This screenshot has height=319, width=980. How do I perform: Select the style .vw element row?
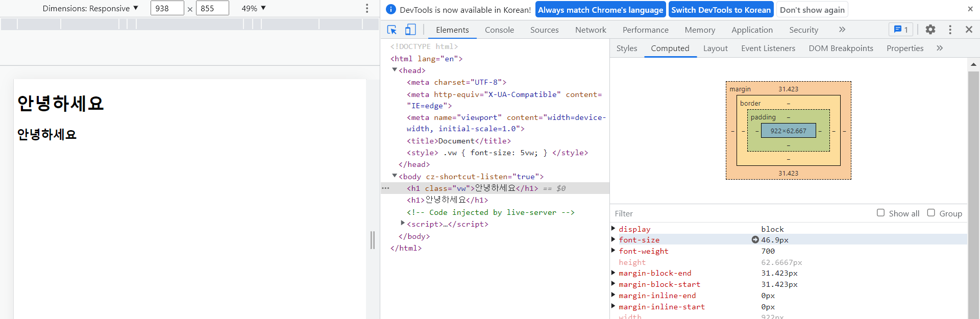click(495, 153)
